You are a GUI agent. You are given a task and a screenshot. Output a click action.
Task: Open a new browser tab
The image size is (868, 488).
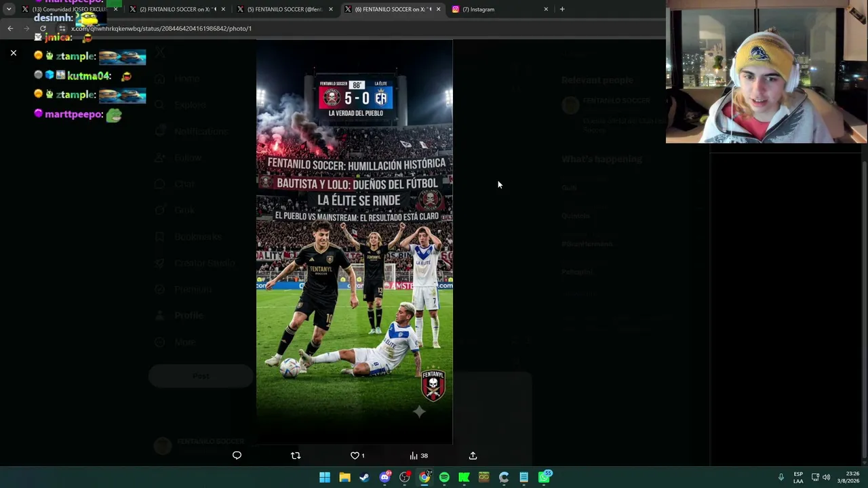tap(562, 9)
